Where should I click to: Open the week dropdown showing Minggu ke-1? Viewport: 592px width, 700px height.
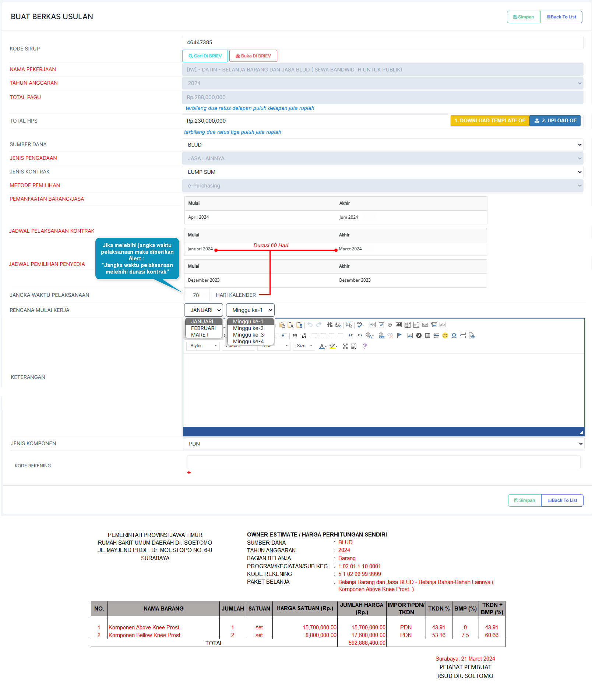pos(250,310)
